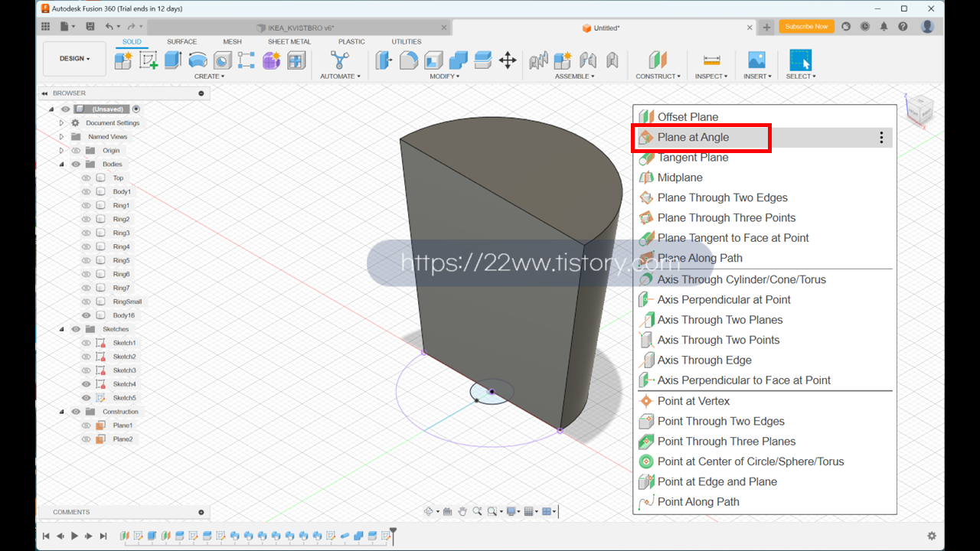The height and width of the screenshot is (551, 980).
Task: Switch to the SHEET METAL tab
Action: (289, 42)
